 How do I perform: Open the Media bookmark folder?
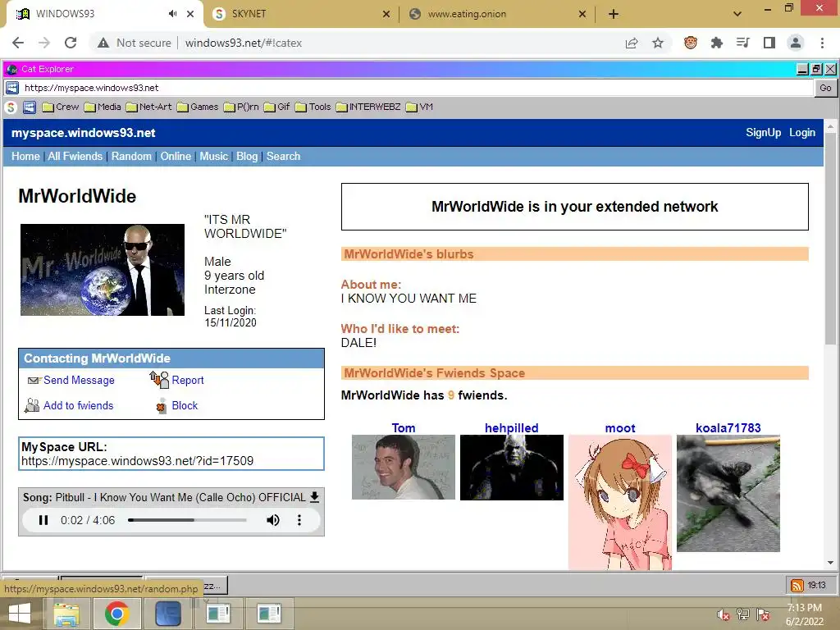point(103,107)
